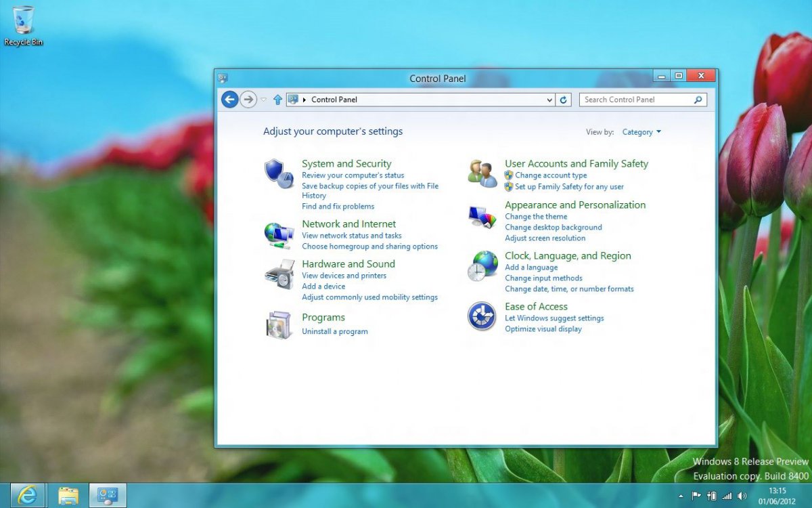Open the network signal tray icon
The image size is (812, 508).
(x=727, y=496)
